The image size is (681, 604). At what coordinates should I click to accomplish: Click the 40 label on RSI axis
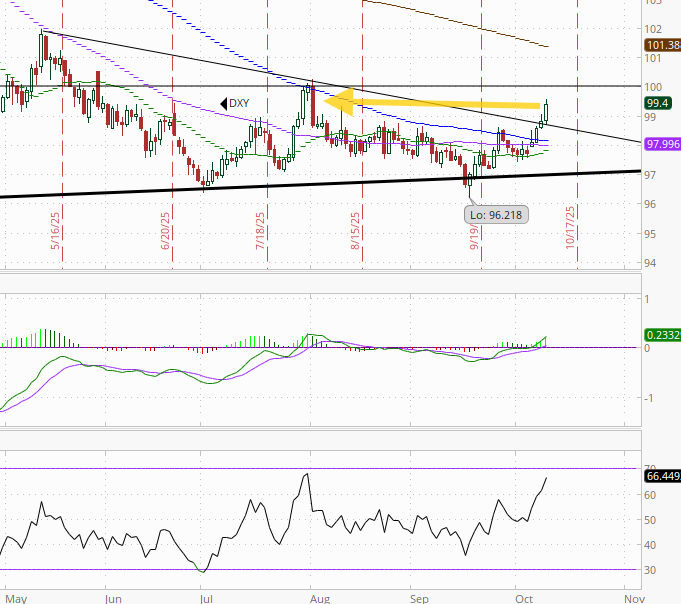point(650,545)
